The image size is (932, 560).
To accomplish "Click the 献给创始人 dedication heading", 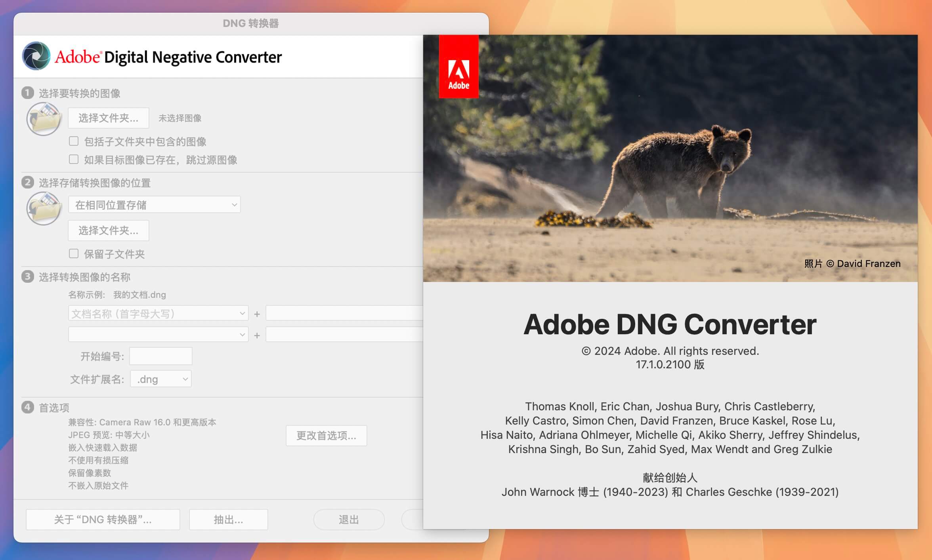I will click(x=670, y=478).
